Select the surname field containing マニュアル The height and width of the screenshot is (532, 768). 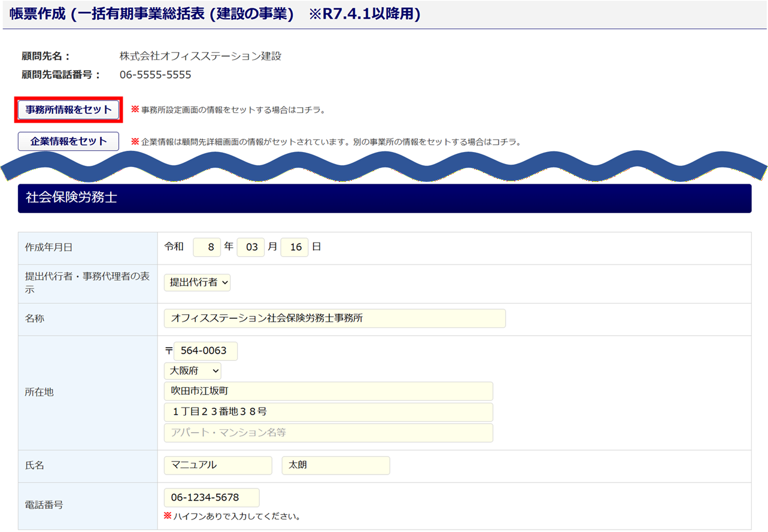pos(217,465)
